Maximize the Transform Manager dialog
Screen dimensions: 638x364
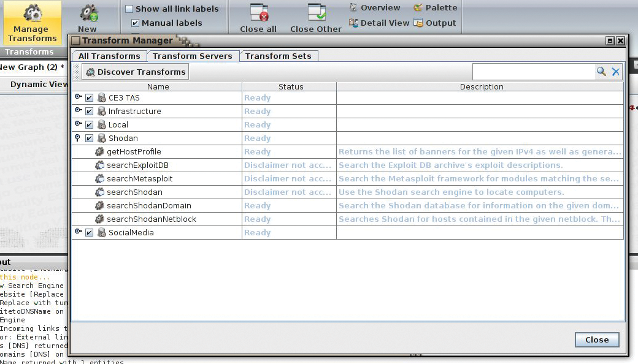[x=610, y=40]
